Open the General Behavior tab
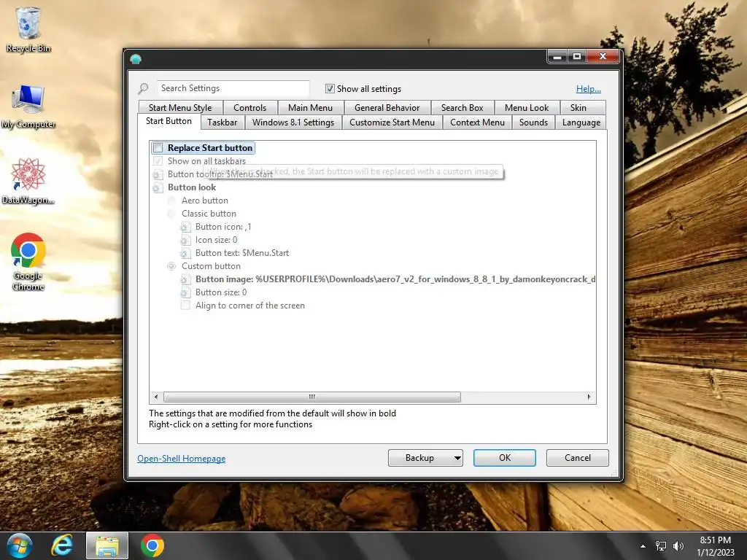747x560 pixels. (x=387, y=108)
